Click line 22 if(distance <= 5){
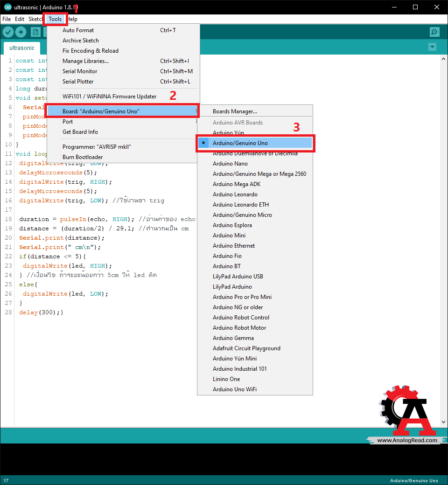Viewport: 448px width, 485px height. pyautogui.click(x=52, y=256)
